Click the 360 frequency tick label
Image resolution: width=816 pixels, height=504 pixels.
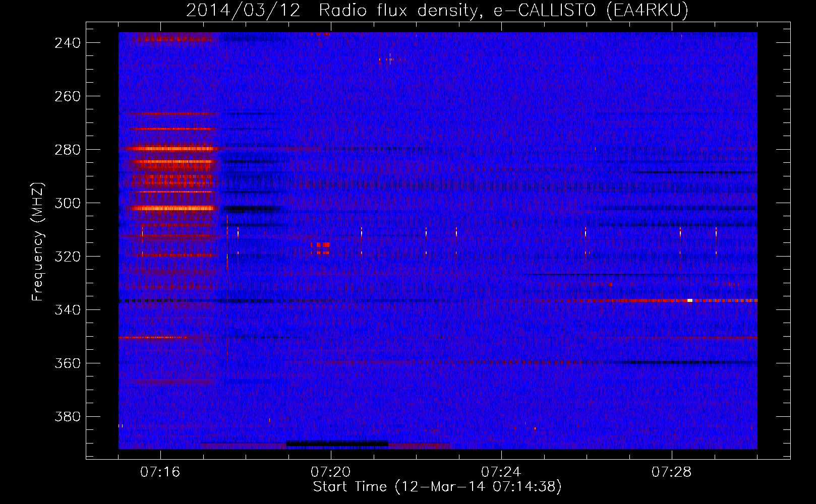point(68,363)
